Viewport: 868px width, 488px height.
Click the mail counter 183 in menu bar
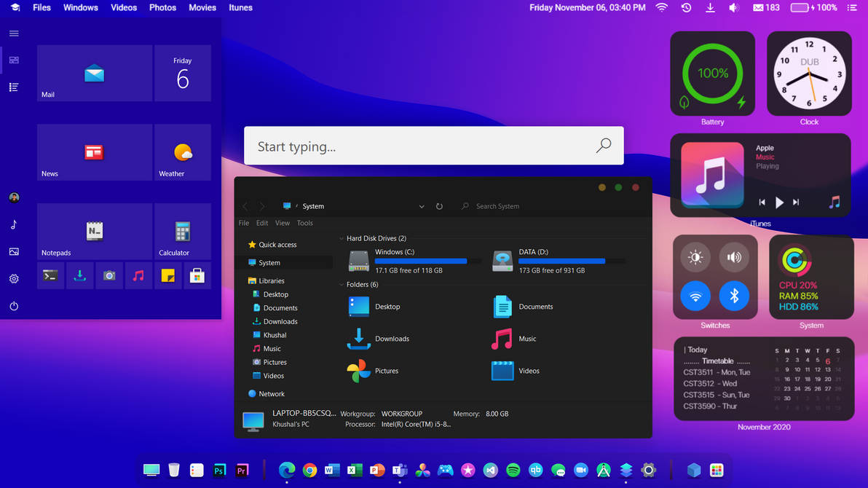pos(766,8)
